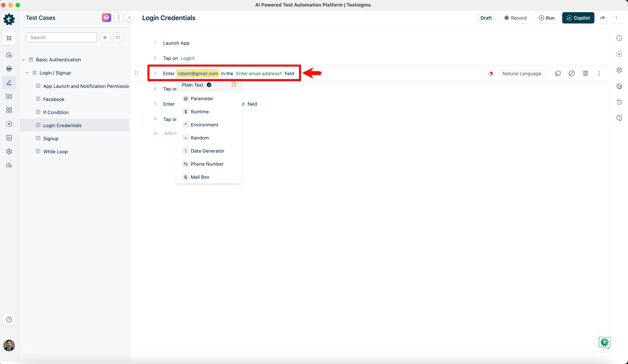Viewport: 628px width, 364px height.
Task: Open the reports chart icon in sidebar
Action: (9, 138)
